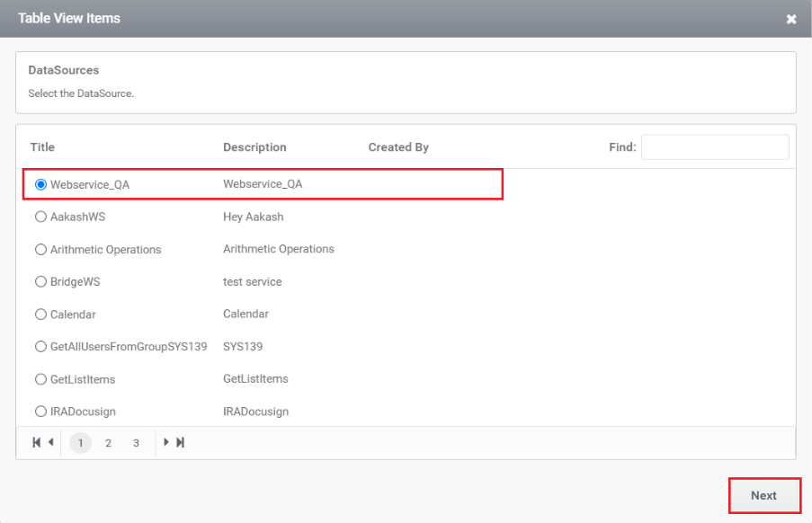Select GetAllUsersFromGroupSYS139 datasource
This screenshot has width=812, height=523.
point(40,347)
